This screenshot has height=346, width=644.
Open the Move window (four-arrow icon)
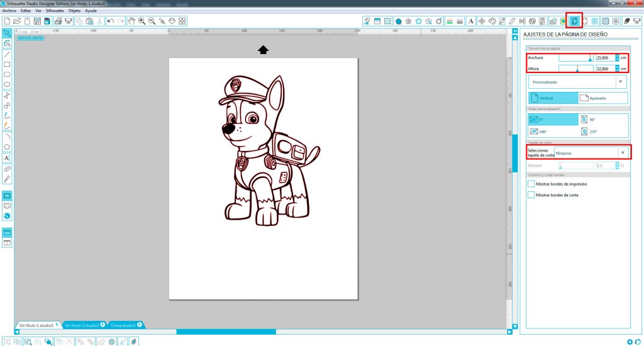[x=482, y=21]
